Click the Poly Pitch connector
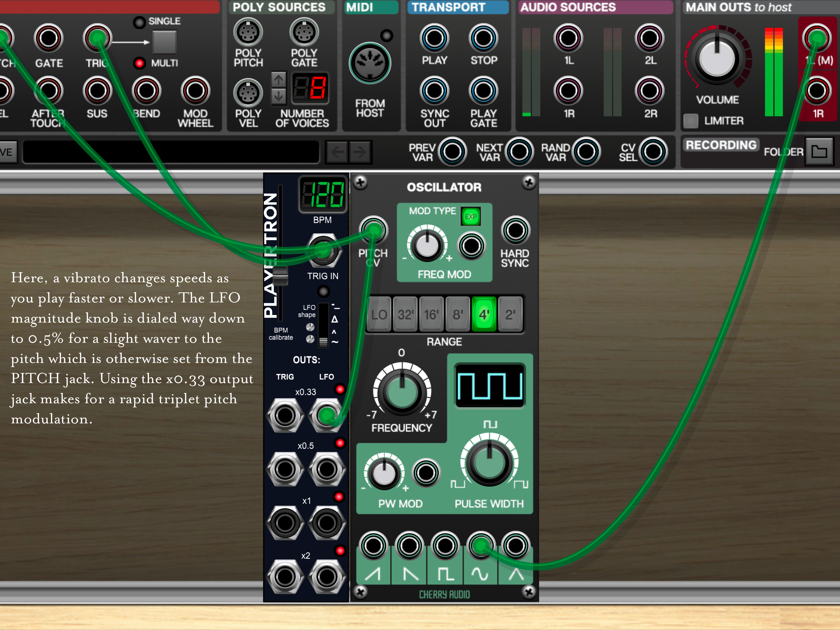840x630 pixels. tap(248, 32)
